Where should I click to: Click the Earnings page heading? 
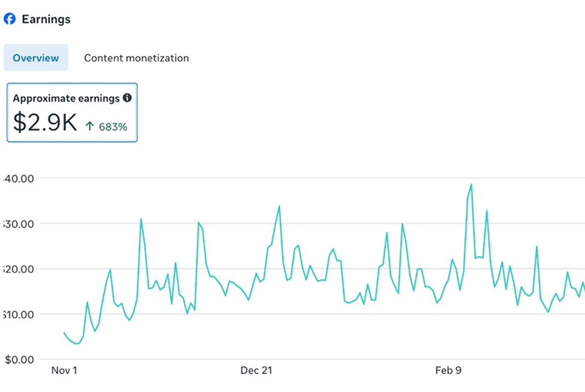(x=46, y=19)
